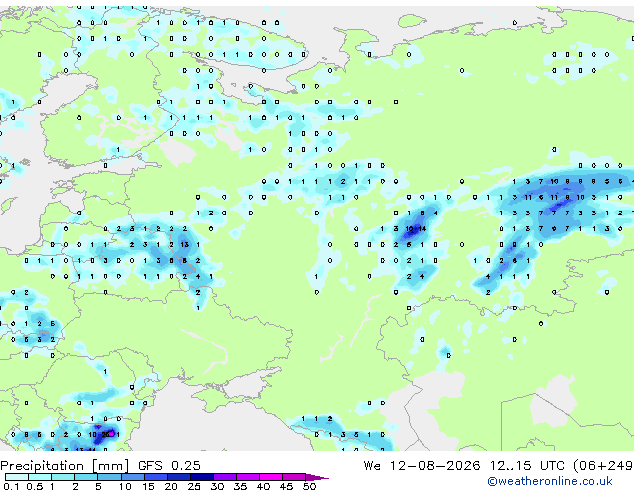Image resolution: width=634 pixels, height=490 pixels.
Task: Click legend label '0.1'
Action: click(12, 486)
